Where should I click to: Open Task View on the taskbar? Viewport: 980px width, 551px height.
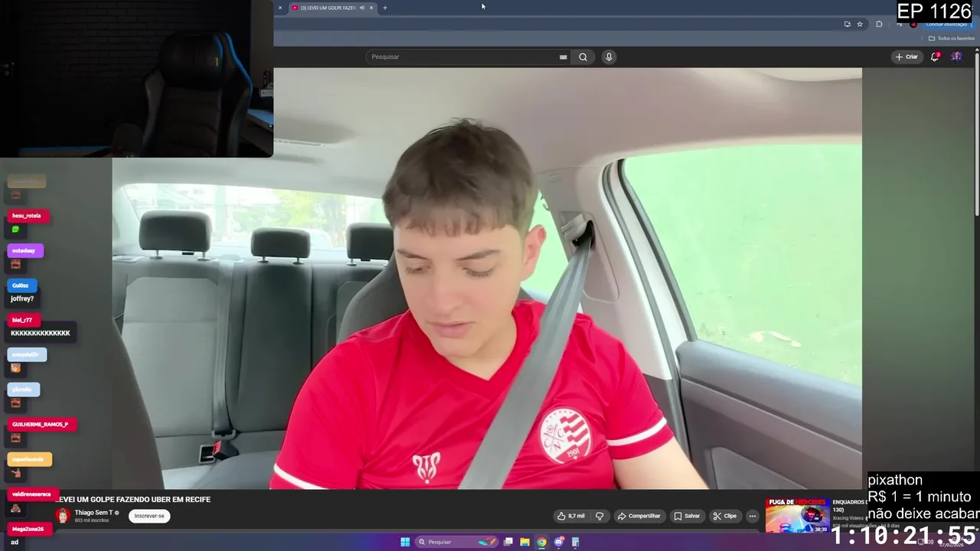click(508, 542)
